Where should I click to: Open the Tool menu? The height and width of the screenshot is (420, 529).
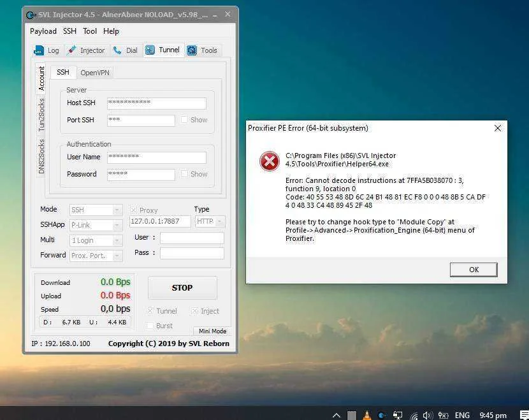(x=90, y=31)
